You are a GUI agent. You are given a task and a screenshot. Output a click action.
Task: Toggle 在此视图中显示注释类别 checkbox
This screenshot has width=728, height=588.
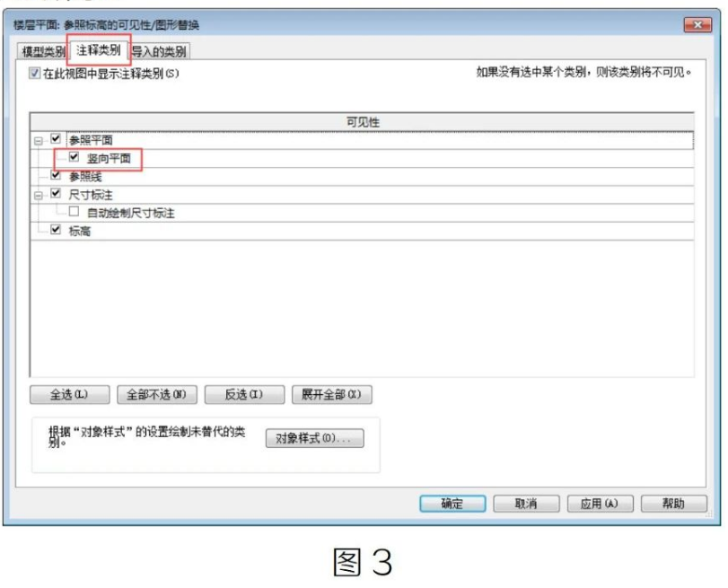tap(34, 73)
